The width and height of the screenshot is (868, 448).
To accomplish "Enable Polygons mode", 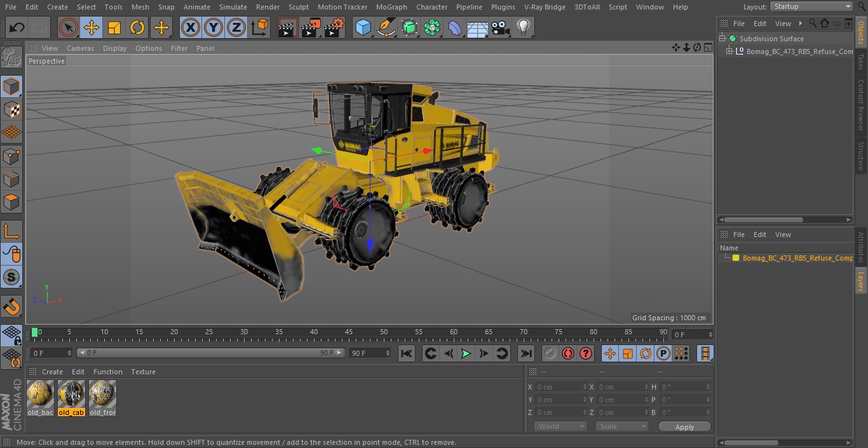I will point(11,202).
